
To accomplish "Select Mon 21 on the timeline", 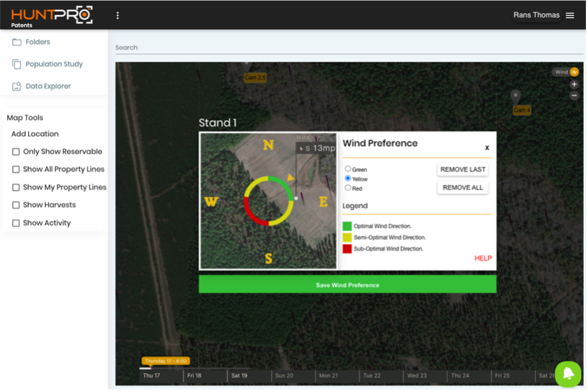I will click(x=328, y=376).
